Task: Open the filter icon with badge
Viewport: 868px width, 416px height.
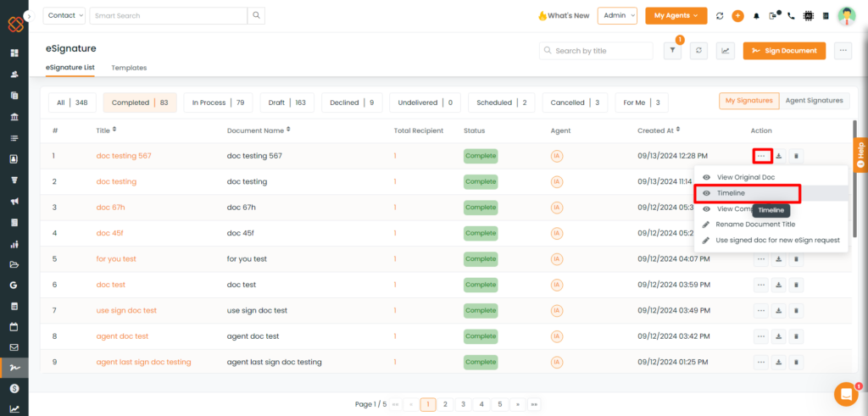Action: tap(672, 50)
